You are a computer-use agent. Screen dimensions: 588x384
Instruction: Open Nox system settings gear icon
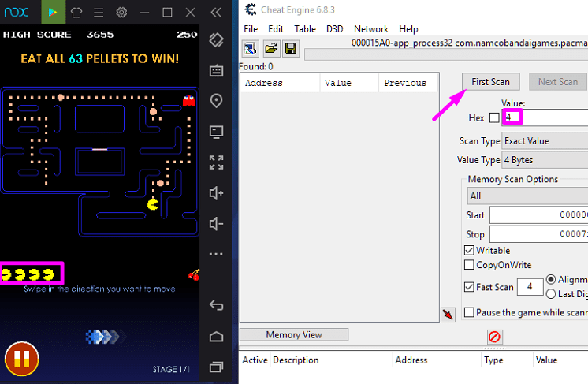pos(121,13)
